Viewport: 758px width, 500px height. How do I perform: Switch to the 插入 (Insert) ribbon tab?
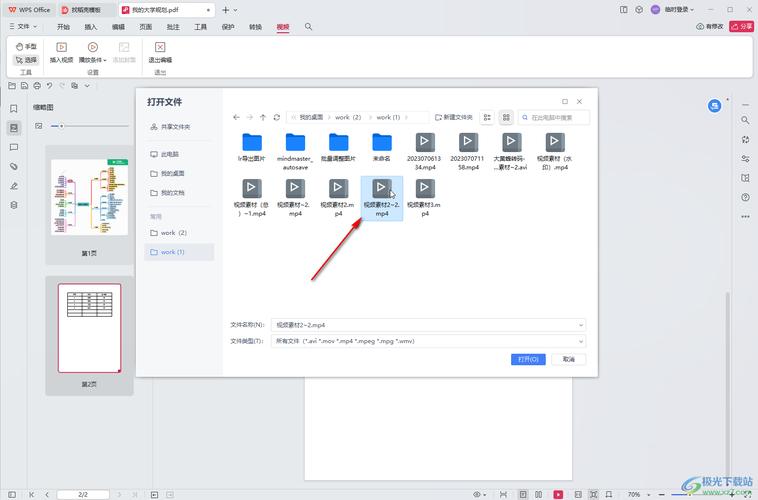click(90, 27)
